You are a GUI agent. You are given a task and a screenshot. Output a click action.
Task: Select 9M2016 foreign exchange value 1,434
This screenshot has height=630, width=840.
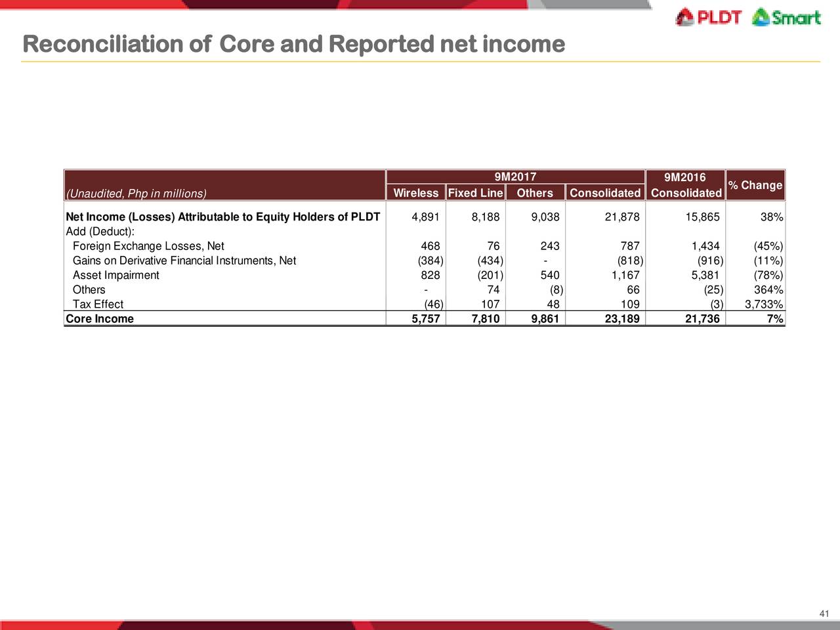pos(706,246)
